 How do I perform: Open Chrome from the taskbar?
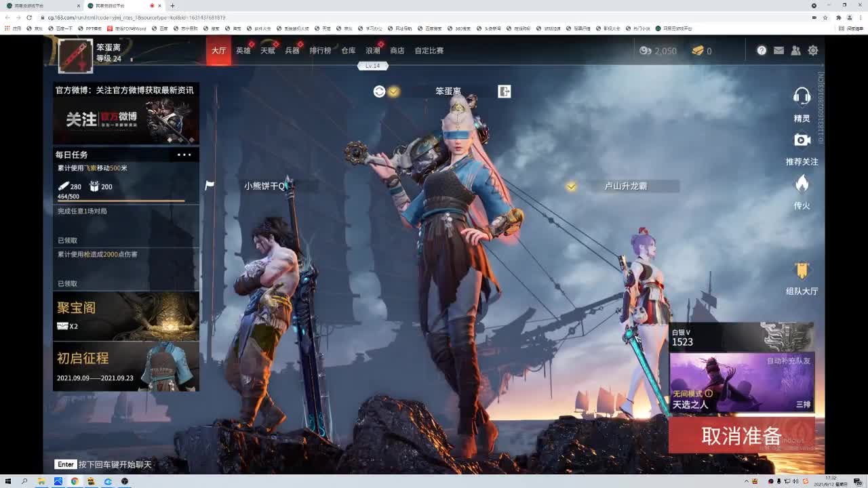[75, 481]
